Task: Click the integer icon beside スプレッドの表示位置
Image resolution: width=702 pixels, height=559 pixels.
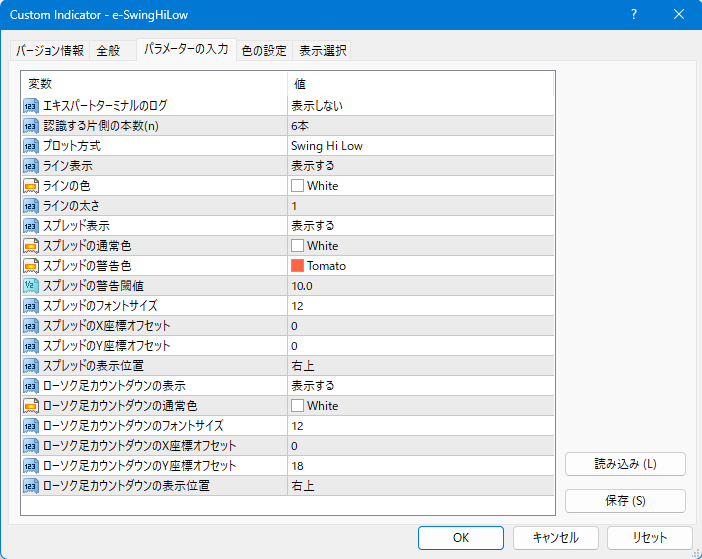Action: pos(30,366)
